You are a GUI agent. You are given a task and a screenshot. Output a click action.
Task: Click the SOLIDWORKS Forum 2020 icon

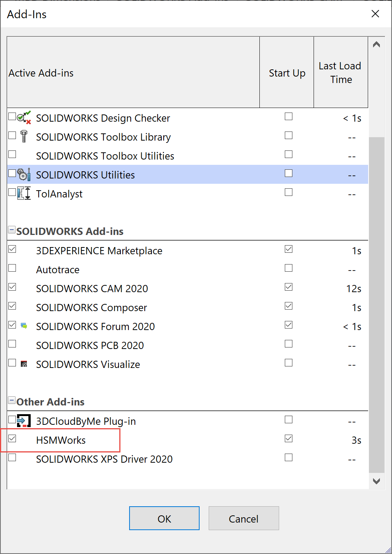(x=24, y=326)
